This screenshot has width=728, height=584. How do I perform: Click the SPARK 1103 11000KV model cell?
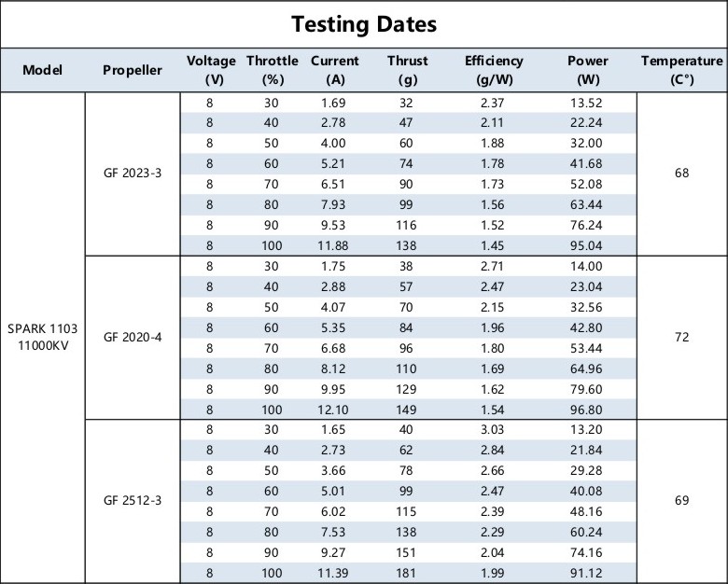pos(42,337)
